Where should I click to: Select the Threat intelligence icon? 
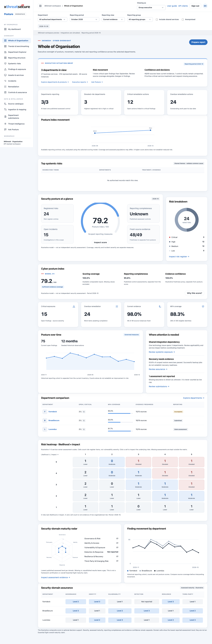click(x=5, y=124)
